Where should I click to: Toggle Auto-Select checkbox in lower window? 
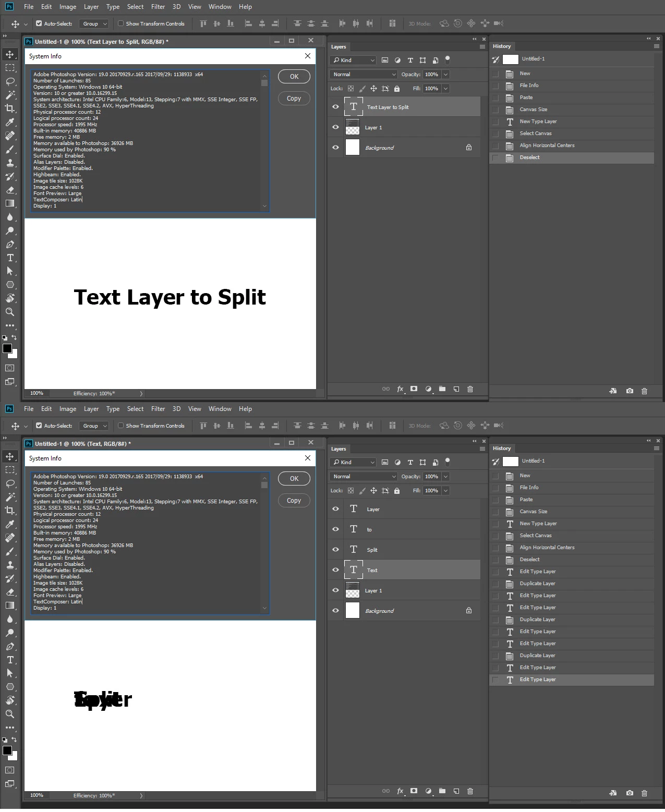pyautogui.click(x=39, y=426)
